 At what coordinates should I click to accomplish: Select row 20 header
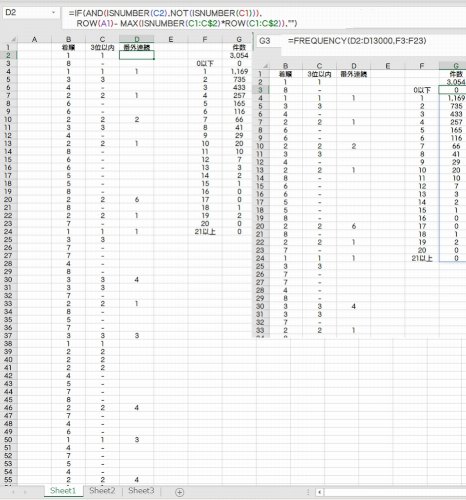(8, 200)
